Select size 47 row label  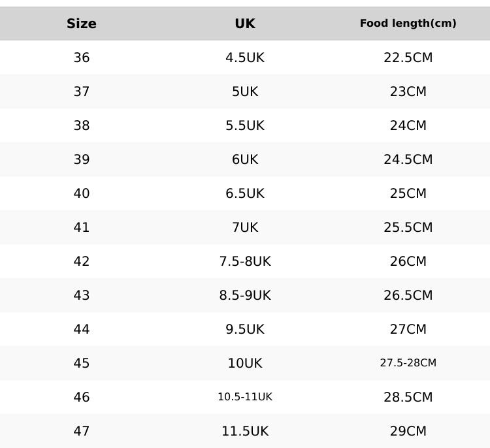pos(82,431)
